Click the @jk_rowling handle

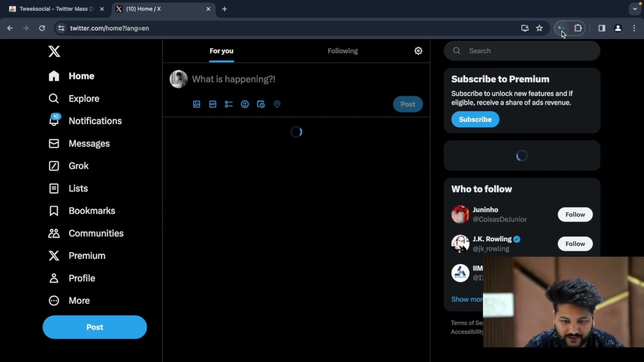pos(491,249)
